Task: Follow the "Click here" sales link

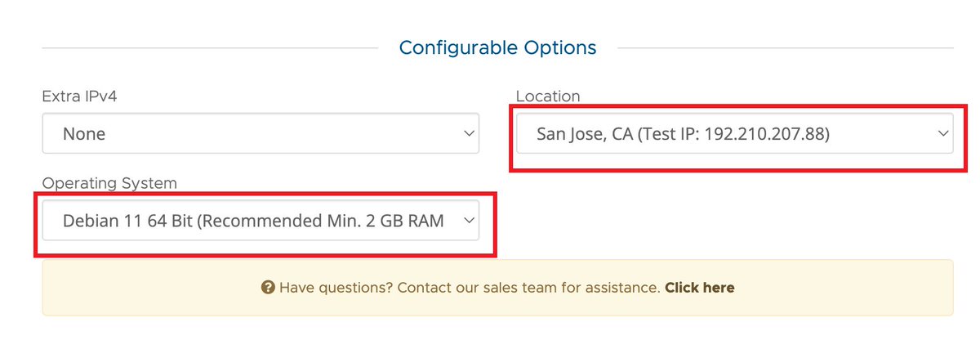Action: (699, 288)
